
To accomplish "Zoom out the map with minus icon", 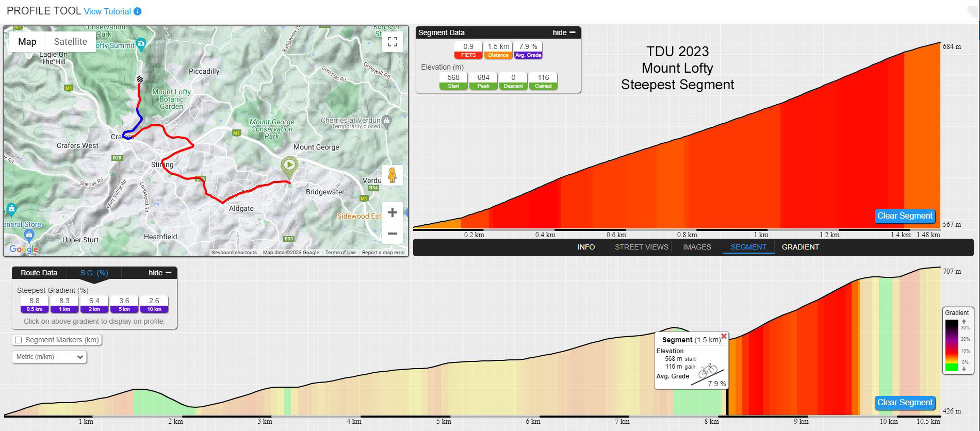I will pyautogui.click(x=393, y=234).
